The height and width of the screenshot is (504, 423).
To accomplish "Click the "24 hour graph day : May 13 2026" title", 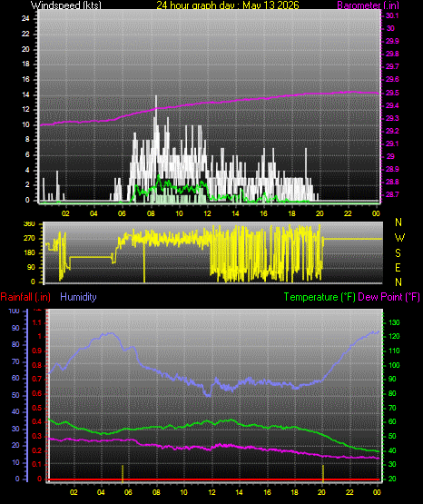I will click(x=228, y=5).
